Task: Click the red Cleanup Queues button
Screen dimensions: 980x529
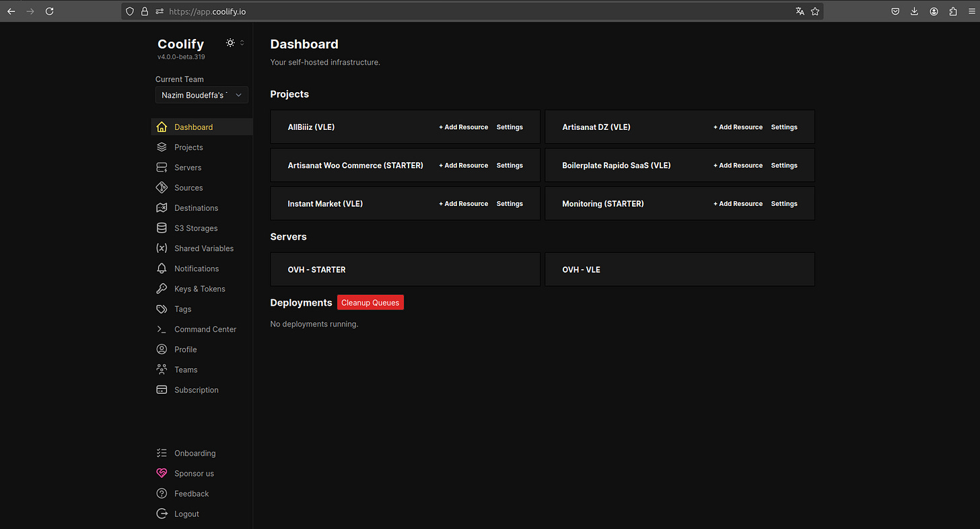Action: 370,303
